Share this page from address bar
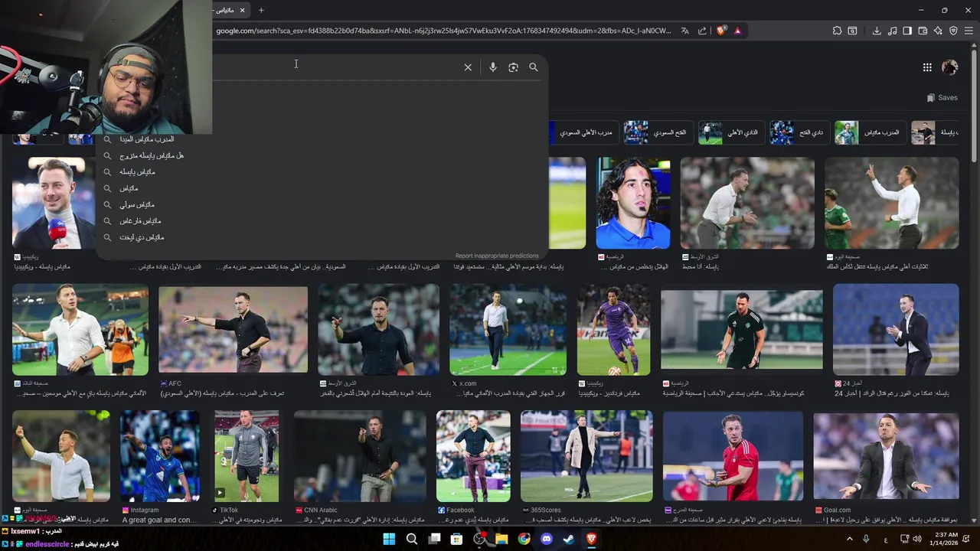The image size is (980, 551). pos(702,31)
